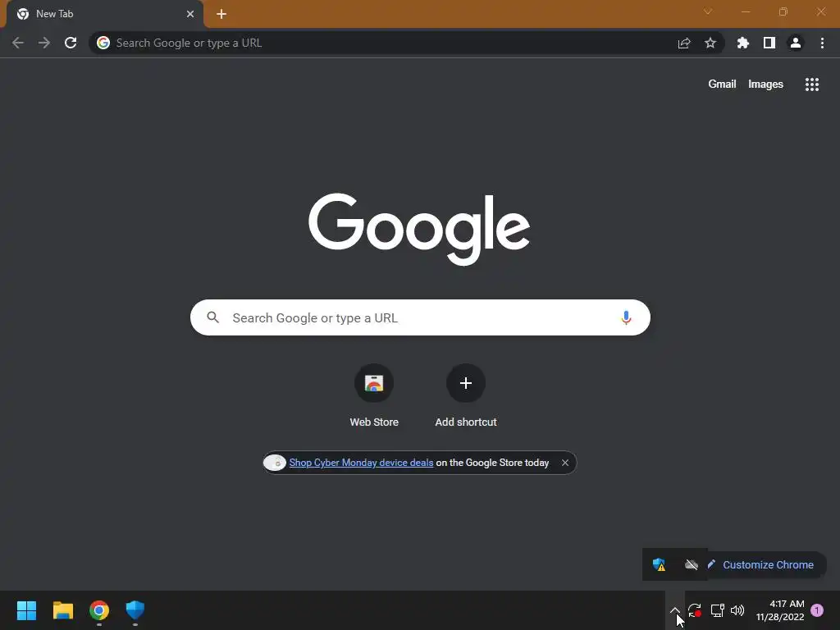Toggle the side panel icon
Screen dimensions: 840x630
coord(769,43)
